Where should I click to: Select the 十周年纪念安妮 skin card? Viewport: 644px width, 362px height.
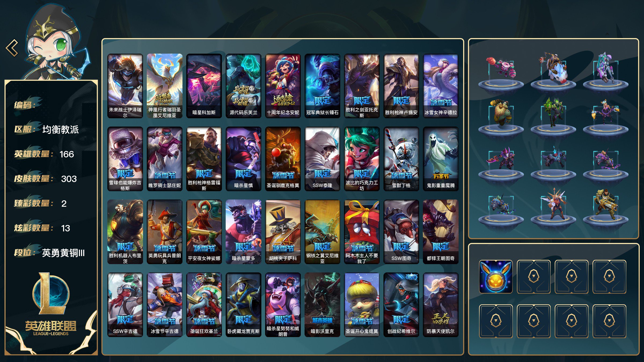click(283, 86)
